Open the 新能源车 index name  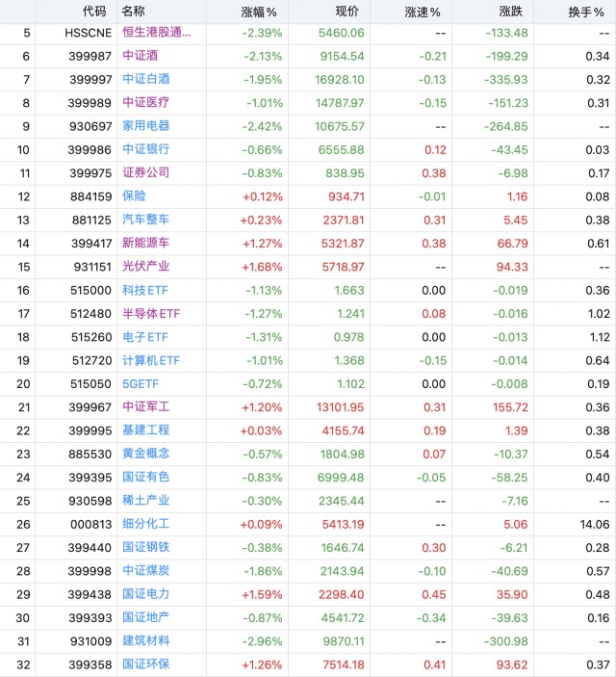coord(146,243)
